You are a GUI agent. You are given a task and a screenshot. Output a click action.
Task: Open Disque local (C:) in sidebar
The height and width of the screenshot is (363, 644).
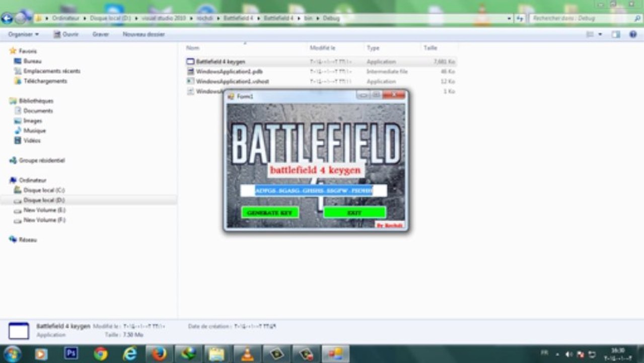click(x=44, y=190)
